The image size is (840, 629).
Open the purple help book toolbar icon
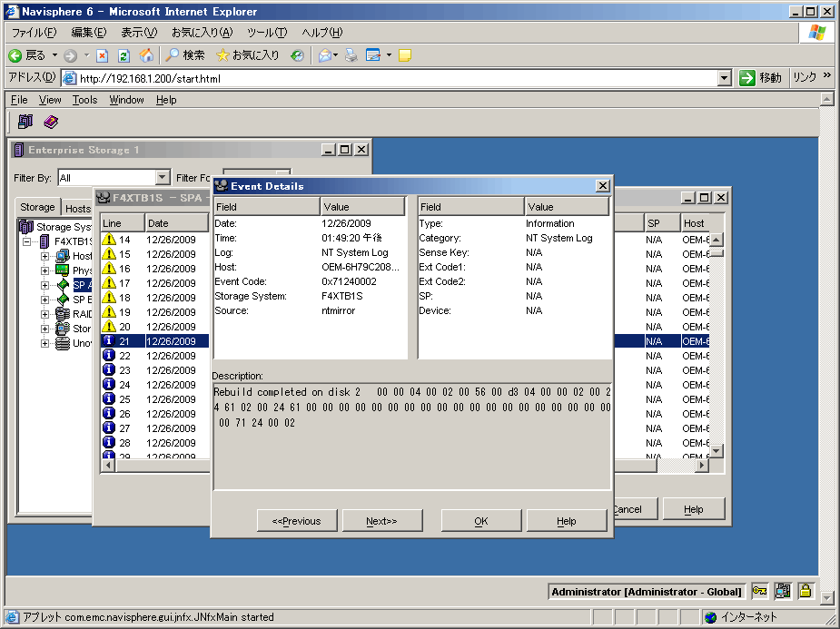51,122
